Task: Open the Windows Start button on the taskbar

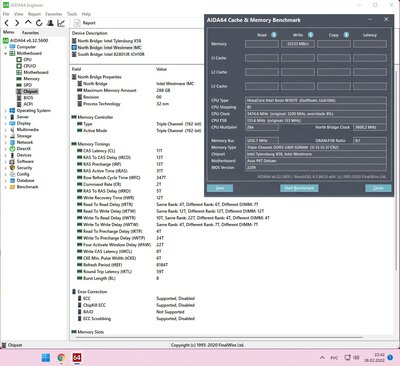Action: coord(46,358)
